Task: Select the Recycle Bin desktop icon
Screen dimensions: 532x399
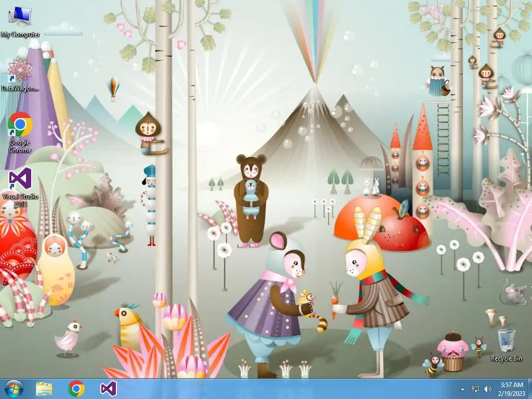Action: 506,345
